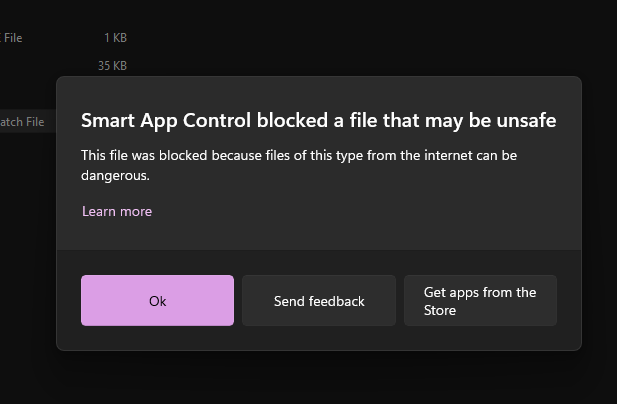The width and height of the screenshot is (617, 404).
Task: Click the dialog footer strip above the buttons
Action: [318, 261]
